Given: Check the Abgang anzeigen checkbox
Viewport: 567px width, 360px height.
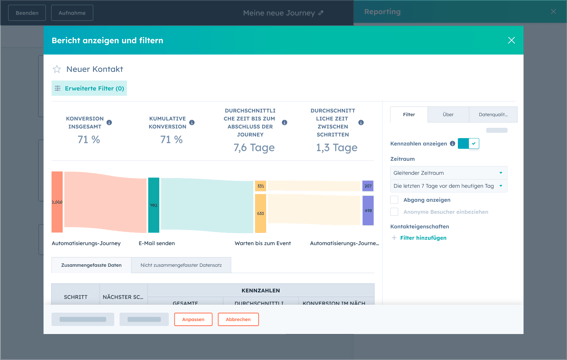Looking at the screenshot, I should [x=394, y=200].
